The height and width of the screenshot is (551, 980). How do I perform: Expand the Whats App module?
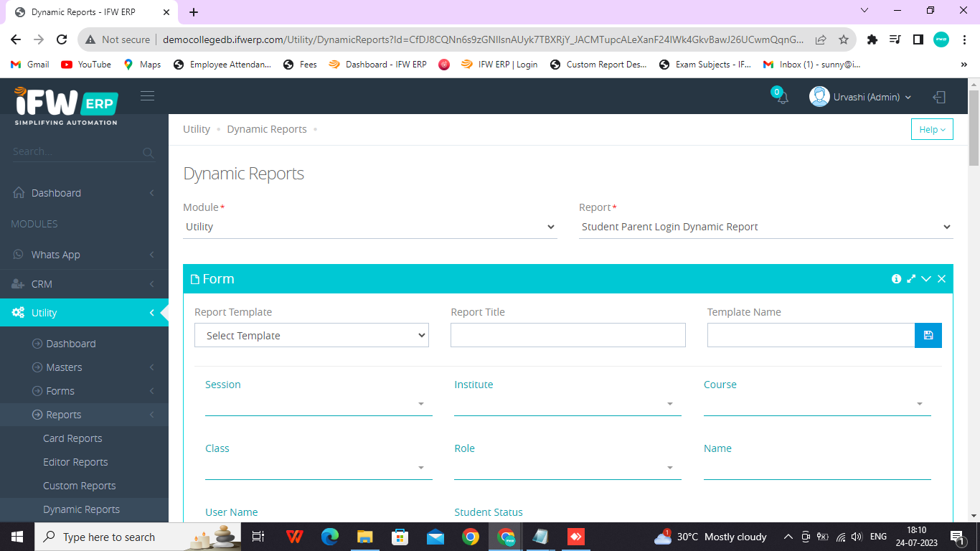click(84, 255)
